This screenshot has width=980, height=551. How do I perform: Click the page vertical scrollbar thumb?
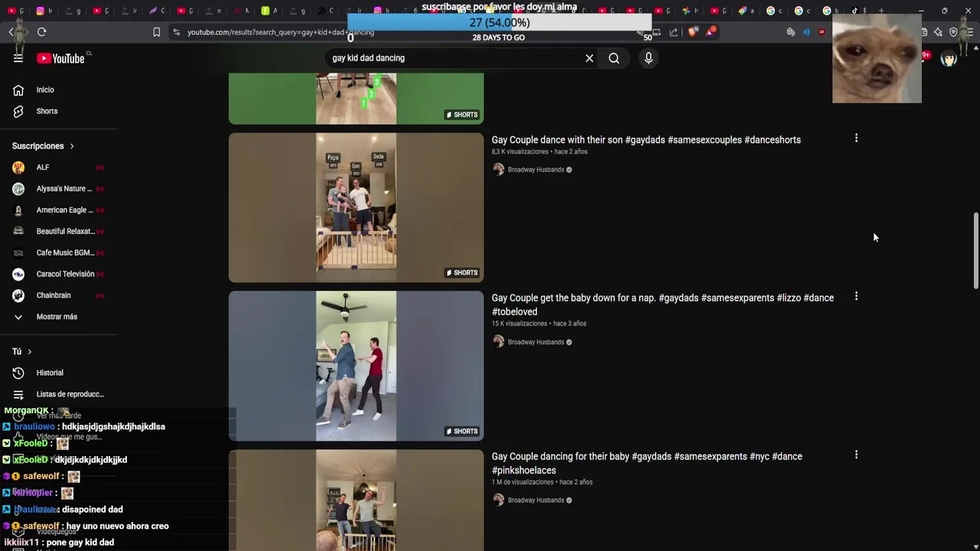tap(975, 251)
